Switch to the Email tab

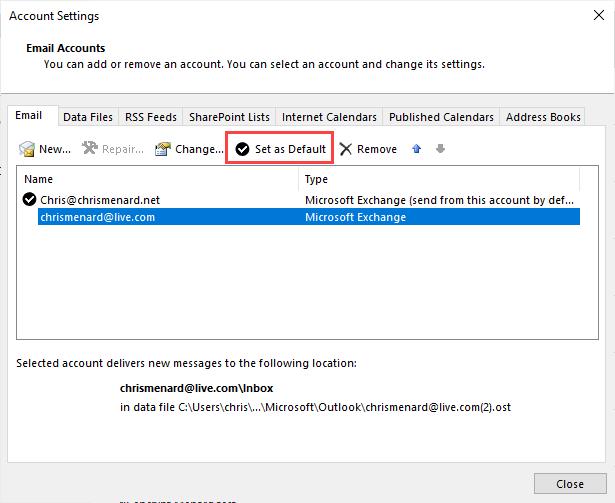pyautogui.click(x=29, y=116)
